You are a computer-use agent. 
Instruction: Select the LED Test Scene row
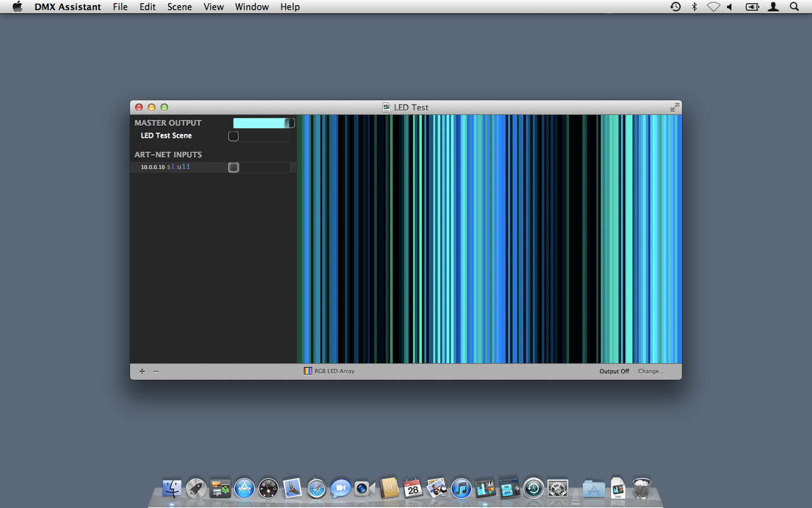click(x=166, y=136)
